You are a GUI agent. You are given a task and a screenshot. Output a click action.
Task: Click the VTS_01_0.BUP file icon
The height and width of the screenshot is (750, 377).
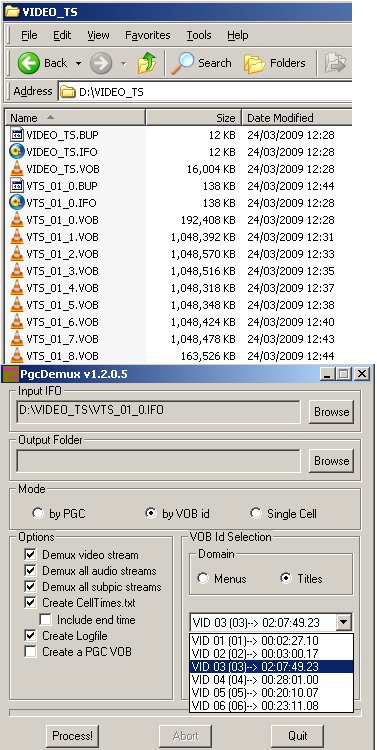click(x=17, y=186)
